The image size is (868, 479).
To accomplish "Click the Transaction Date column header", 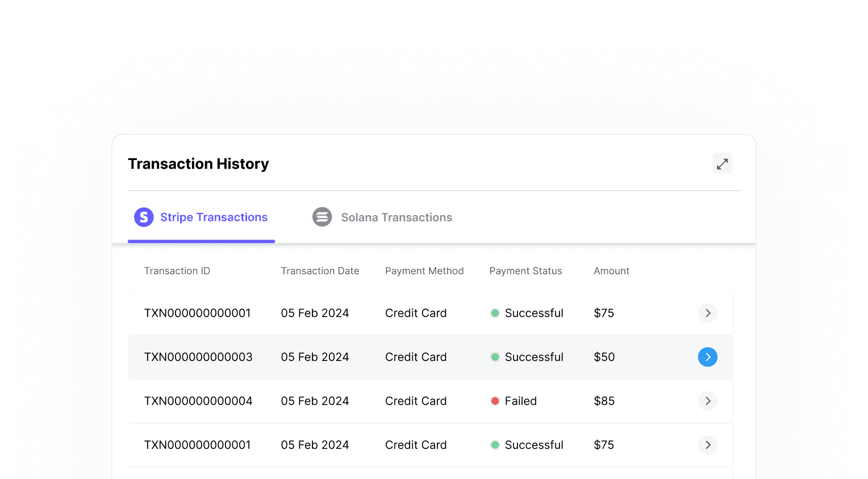I will click(x=320, y=271).
